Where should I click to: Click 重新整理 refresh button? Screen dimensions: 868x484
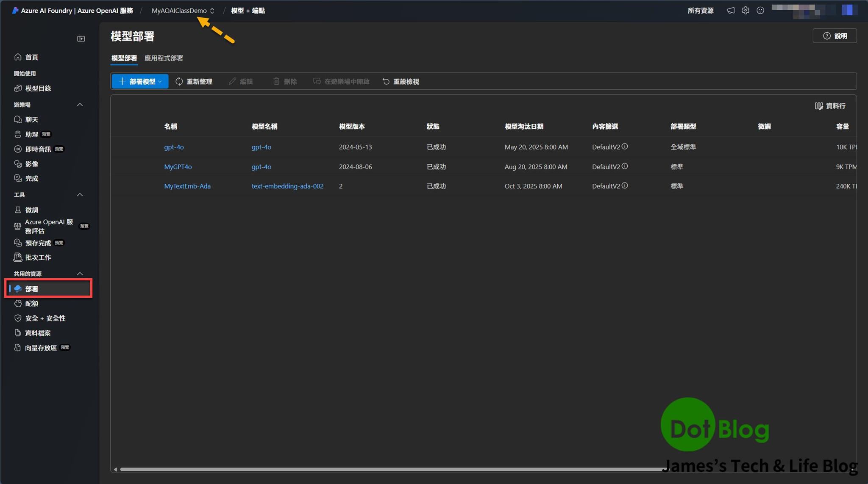tap(194, 81)
